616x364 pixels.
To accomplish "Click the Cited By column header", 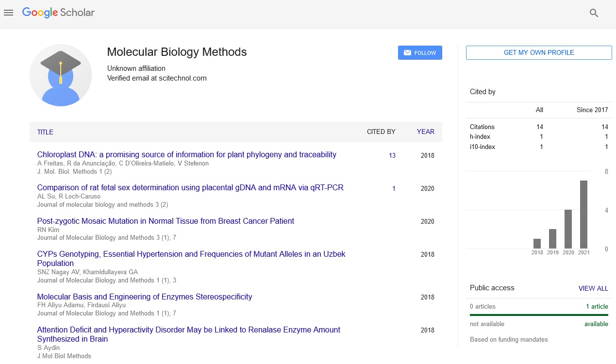I will (381, 132).
